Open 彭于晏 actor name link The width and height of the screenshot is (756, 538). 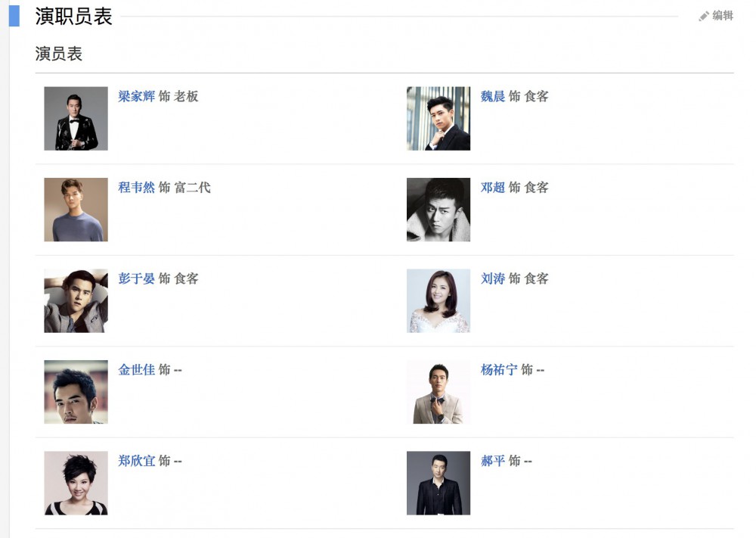136,279
